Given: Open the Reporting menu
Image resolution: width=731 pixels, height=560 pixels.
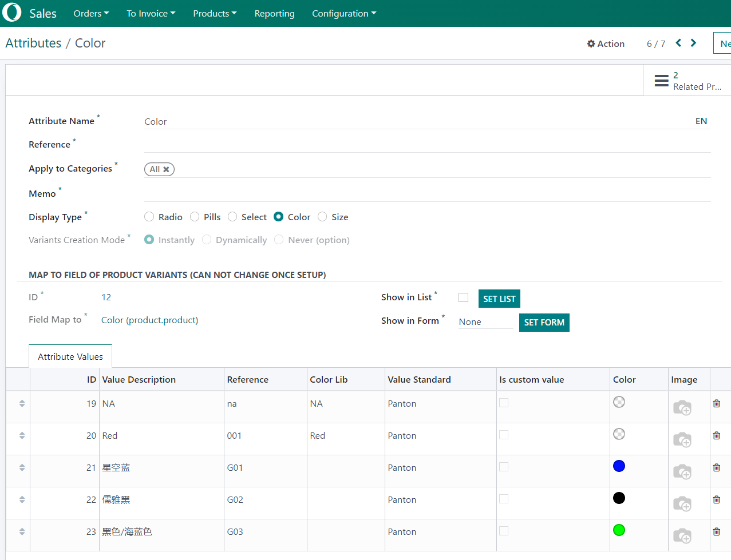Looking at the screenshot, I should [274, 13].
